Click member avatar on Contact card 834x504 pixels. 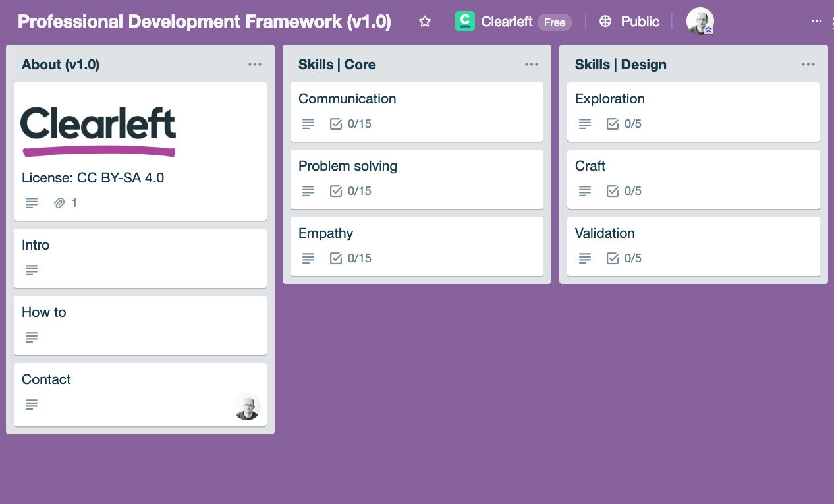[247, 406]
